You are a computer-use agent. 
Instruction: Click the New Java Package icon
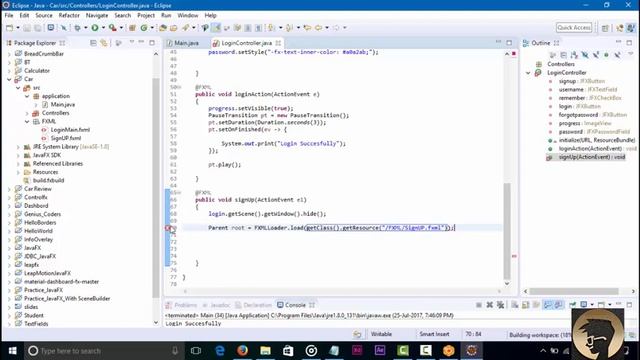(132, 28)
